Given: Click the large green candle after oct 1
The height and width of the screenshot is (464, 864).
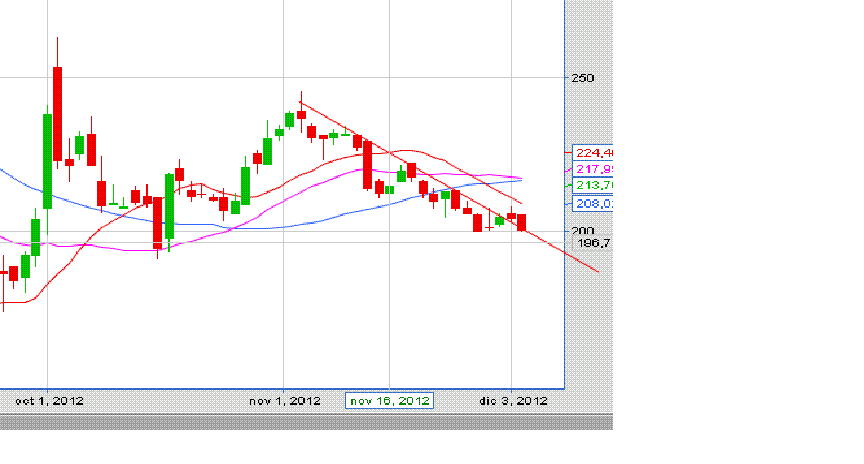Looking at the screenshot, I should tap(47, 160).
